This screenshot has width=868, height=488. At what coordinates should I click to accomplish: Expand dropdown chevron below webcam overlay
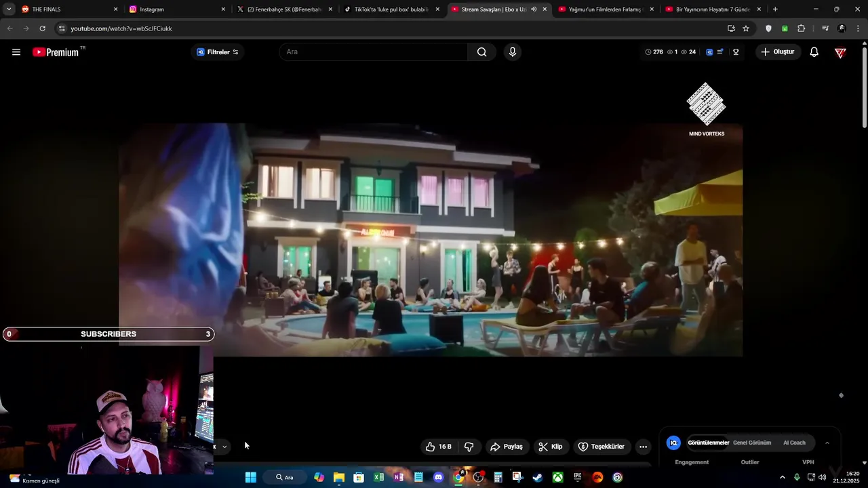click(x=224, y=447)
